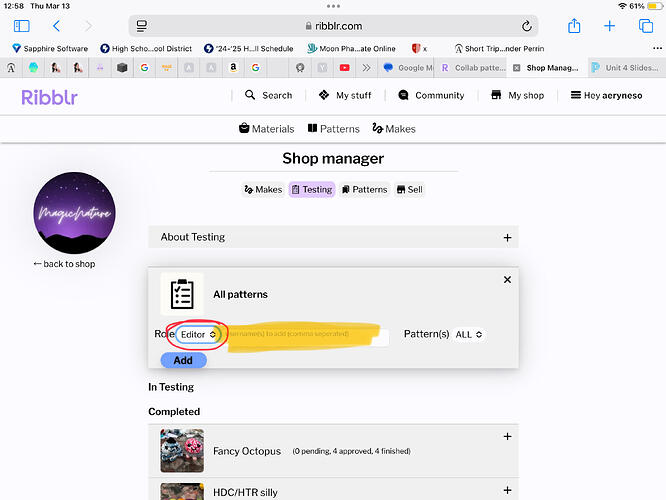666x500 pixels.
Task: Close the Shop Manager tab
Action: (x=516, y=68)
